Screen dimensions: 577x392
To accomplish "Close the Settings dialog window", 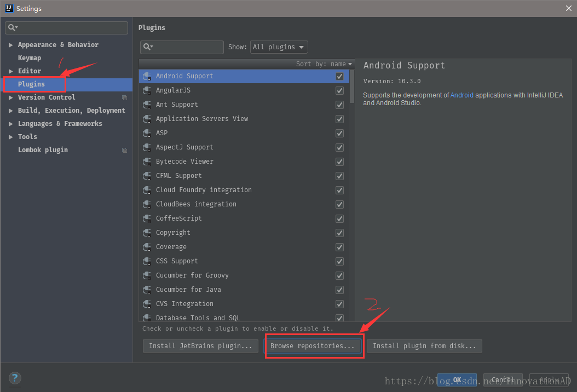I will pyautogui.click(x=568, y=8).
